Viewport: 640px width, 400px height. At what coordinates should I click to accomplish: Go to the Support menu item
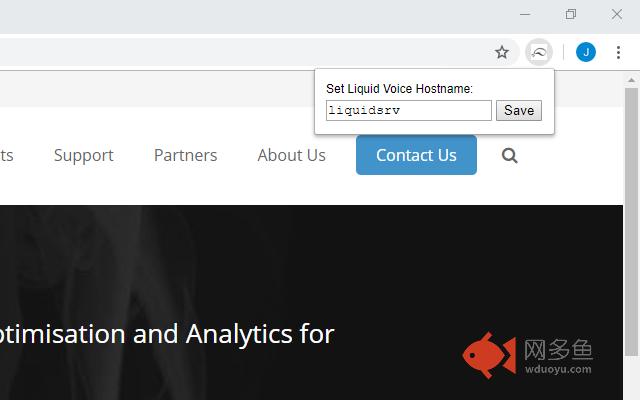[x=84, y=156]
